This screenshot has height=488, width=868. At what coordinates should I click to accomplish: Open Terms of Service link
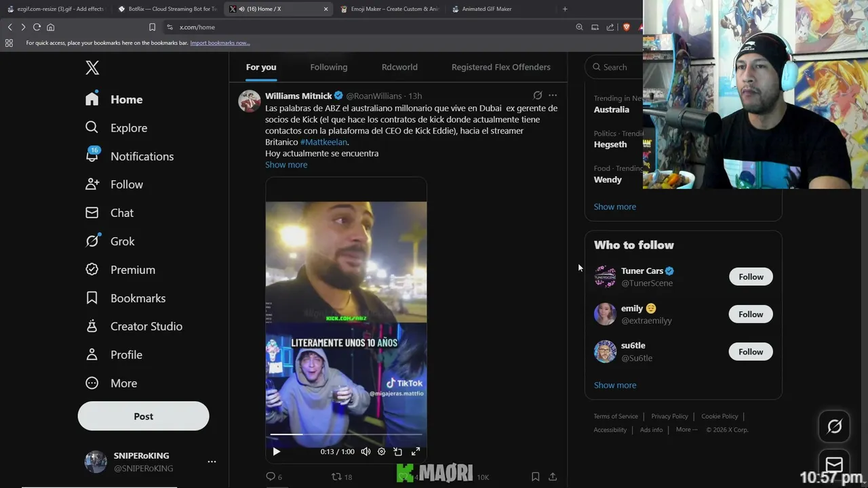tap(616, 416)
